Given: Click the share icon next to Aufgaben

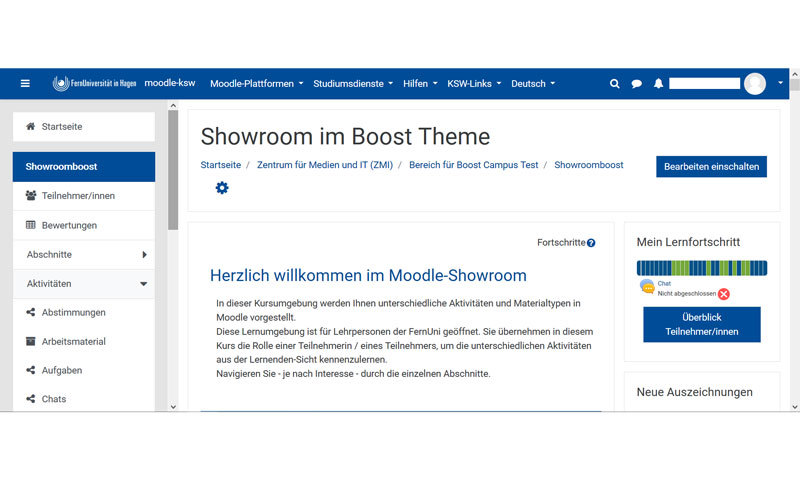Looking at the screenshot, I should pyautogui.click(x=31, y=370).
